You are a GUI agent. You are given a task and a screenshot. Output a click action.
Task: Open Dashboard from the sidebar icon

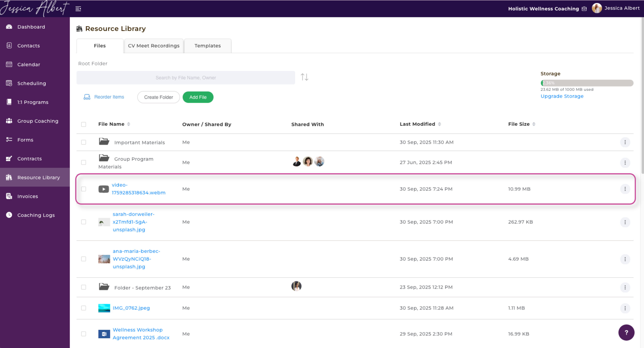(9, 27)
